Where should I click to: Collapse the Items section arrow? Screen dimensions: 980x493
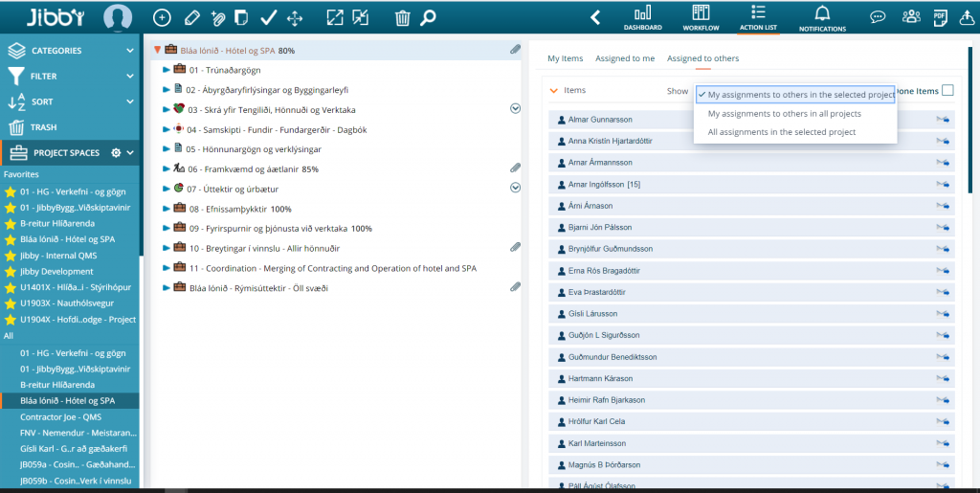[553, 91]
